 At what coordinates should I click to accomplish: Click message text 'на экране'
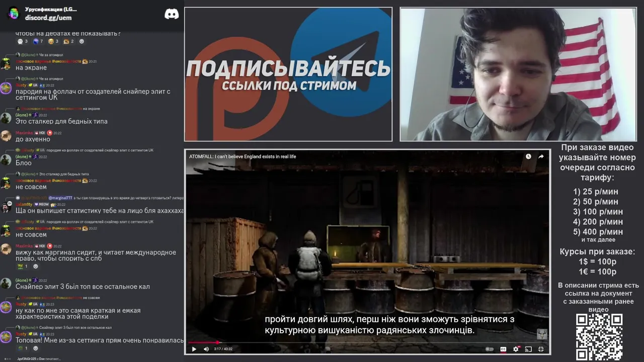(x=31, y=67)
